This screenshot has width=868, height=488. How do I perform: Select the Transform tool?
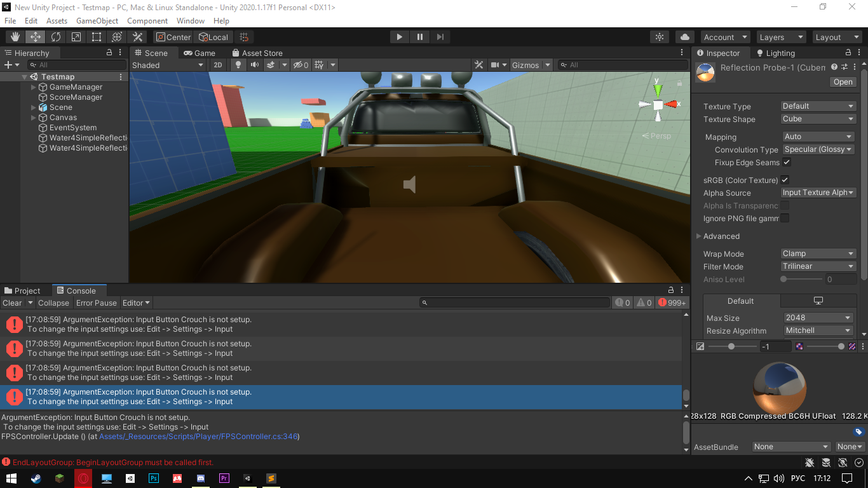pos(116,37)
